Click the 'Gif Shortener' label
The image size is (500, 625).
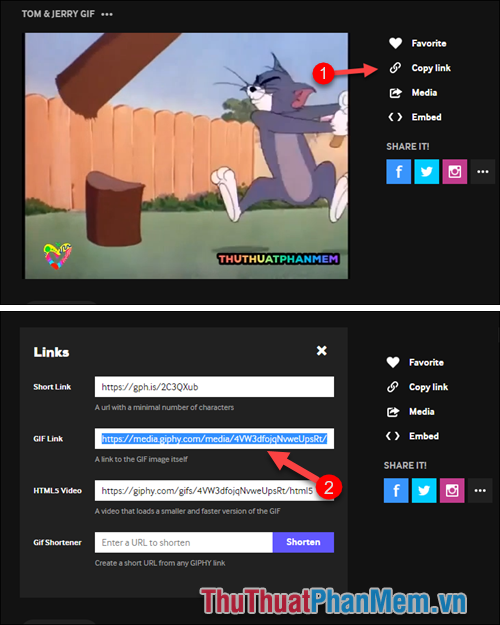(x=57, y=542)
